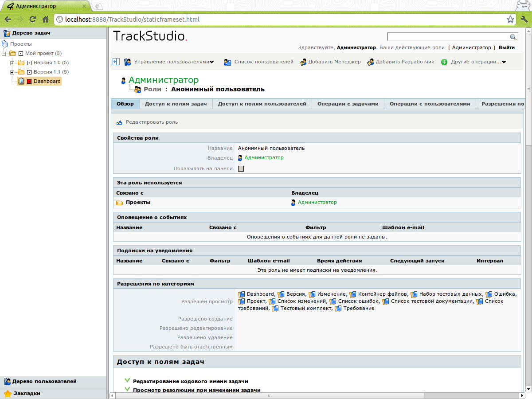Open the Список пользователей link
This screenshot has height=399, width=532.
(264, 62)
